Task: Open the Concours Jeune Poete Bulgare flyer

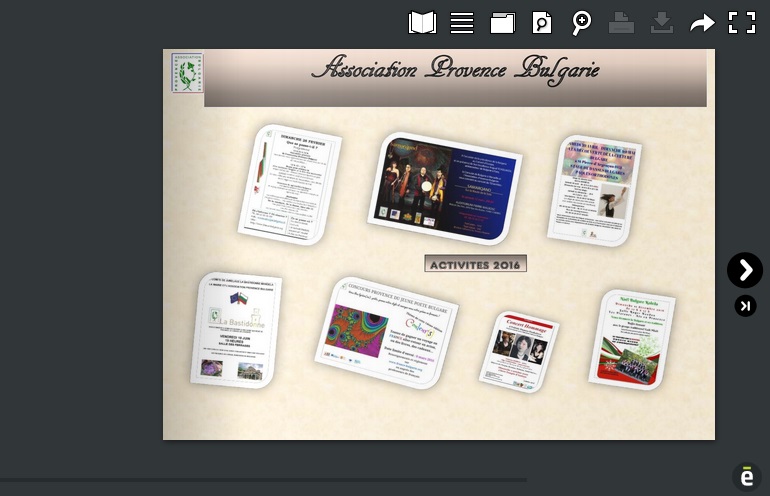Action: pos(386,333)
